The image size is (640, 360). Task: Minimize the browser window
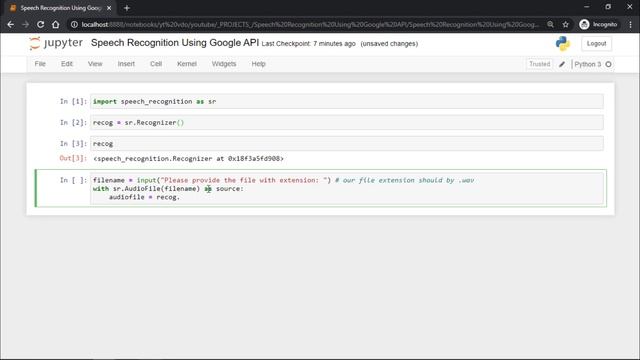click(x=587, y=7)
